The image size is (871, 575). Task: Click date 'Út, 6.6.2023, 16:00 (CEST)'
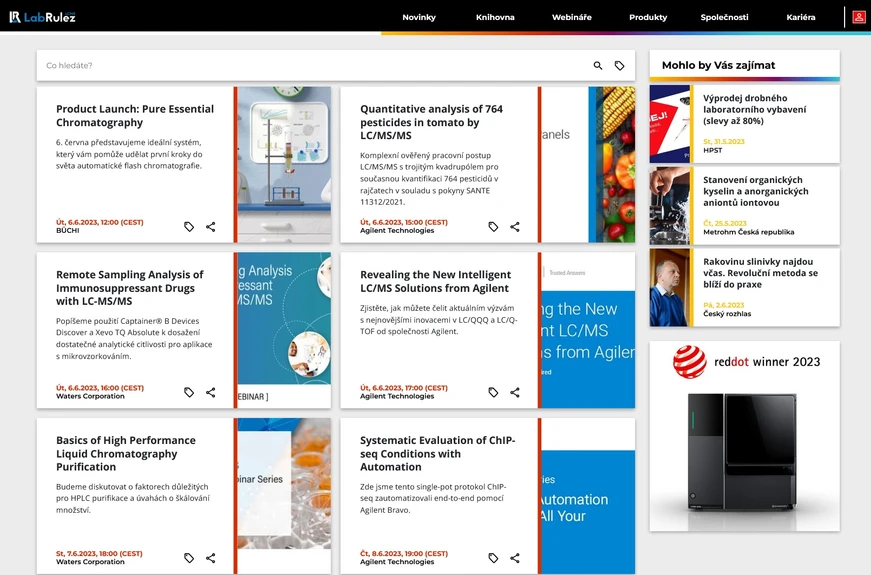99,388
